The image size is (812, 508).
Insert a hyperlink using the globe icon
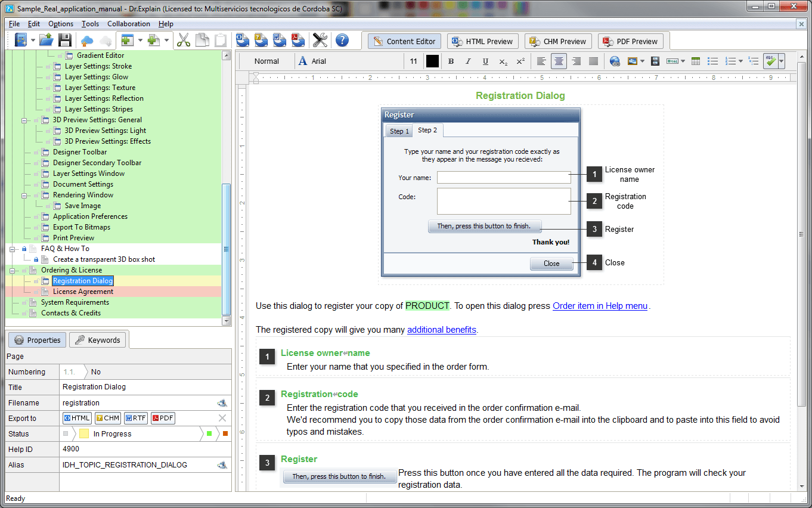click(615, 61)
